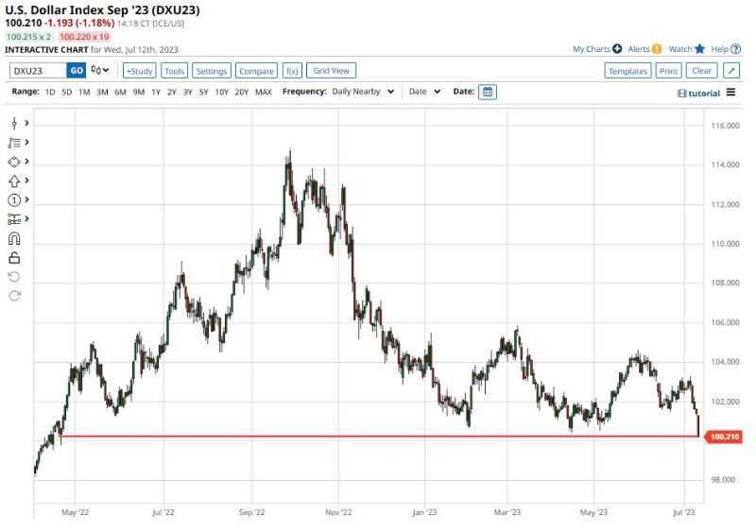Select the crosshair pointer tool
756x532 pixels.
(x=14, y=123)
